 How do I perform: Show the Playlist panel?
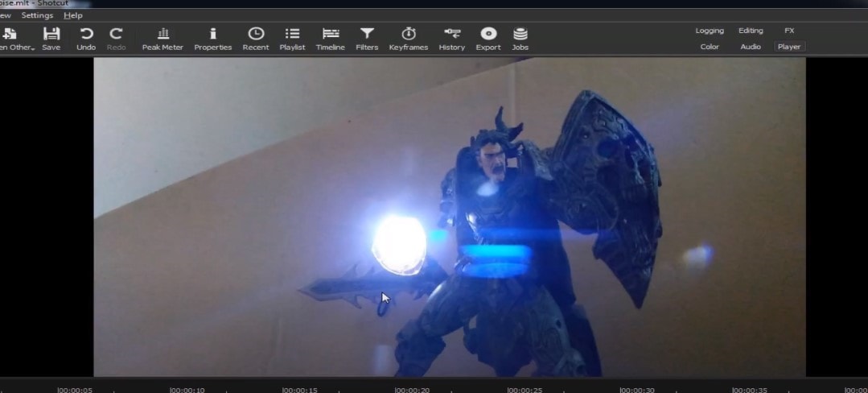click(x=292, y=39)
